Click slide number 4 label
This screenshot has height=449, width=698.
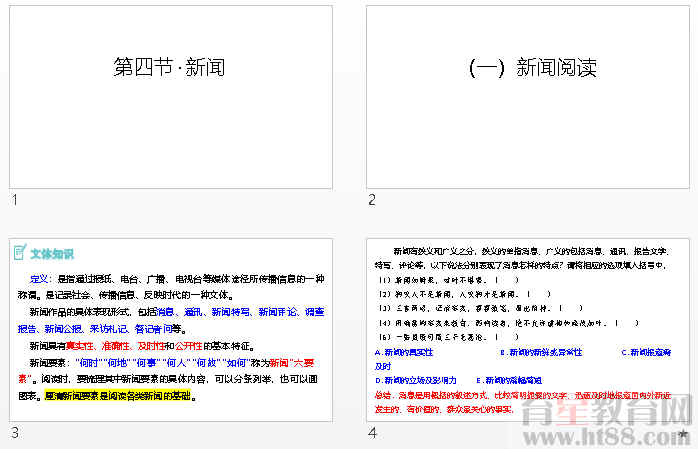pos(372,433)
